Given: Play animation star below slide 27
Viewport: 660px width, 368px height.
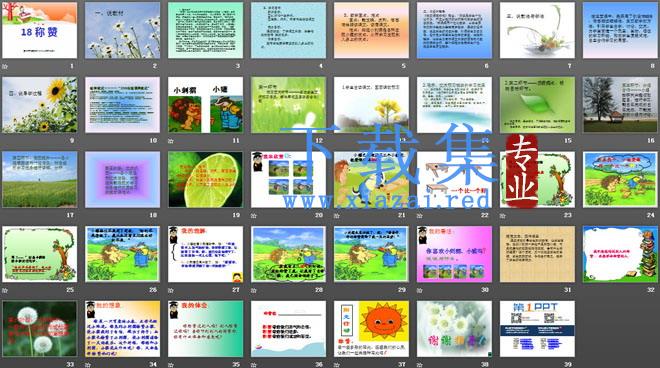Looking at the screenshot, I should coord(171,290).
